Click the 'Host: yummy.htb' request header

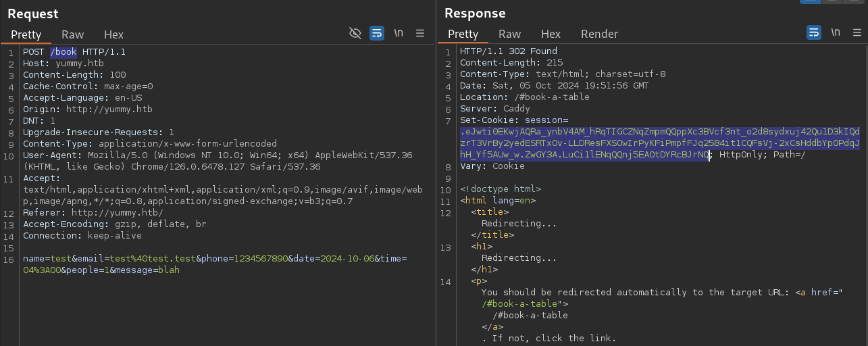[63, 64]
